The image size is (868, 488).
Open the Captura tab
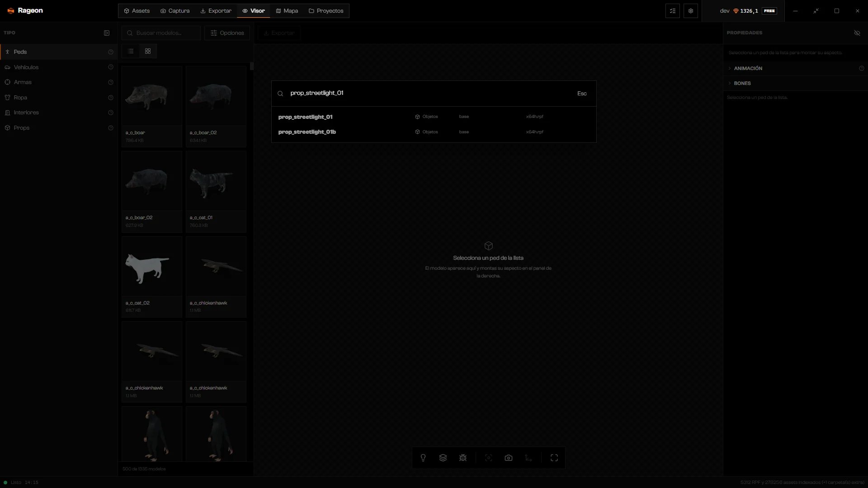(175, 11)
